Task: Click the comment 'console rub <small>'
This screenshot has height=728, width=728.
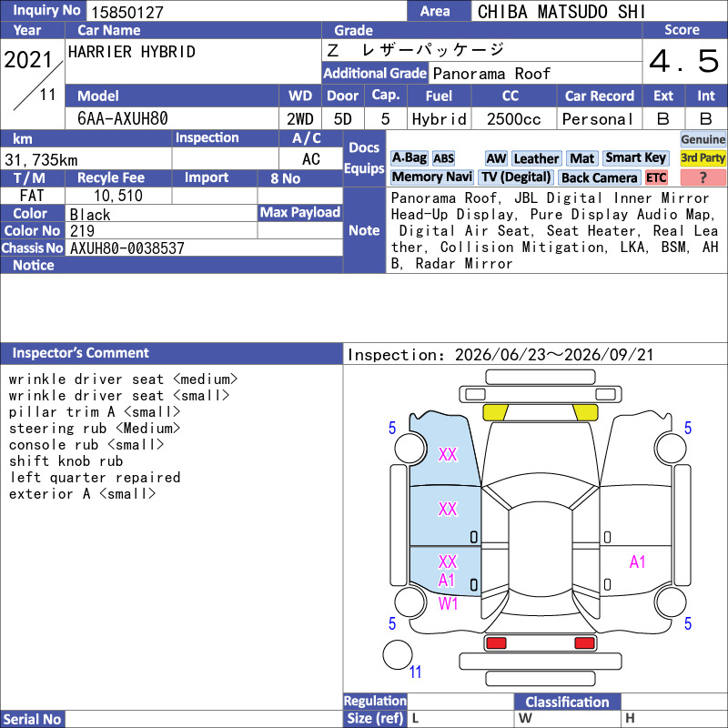Action: pos(86,445)
